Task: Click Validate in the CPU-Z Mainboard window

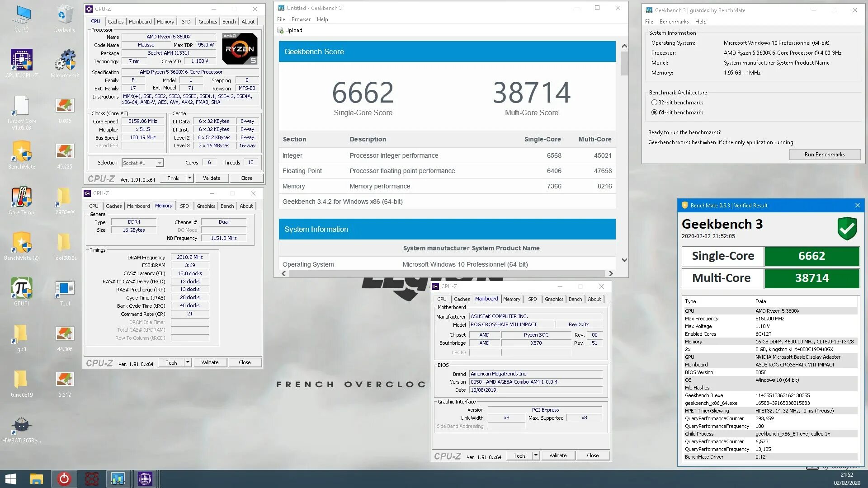Action: pos(557,455)
